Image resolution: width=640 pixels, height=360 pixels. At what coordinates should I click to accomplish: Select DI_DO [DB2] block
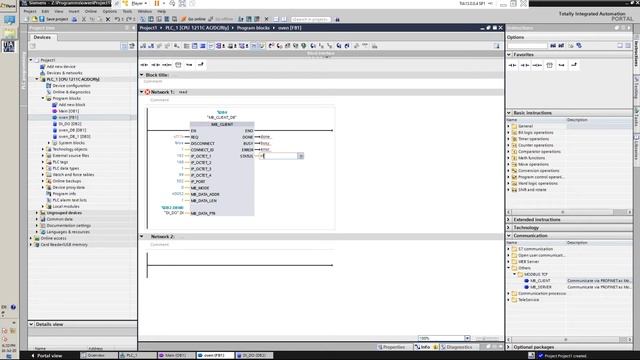click(x=70, y=124)
